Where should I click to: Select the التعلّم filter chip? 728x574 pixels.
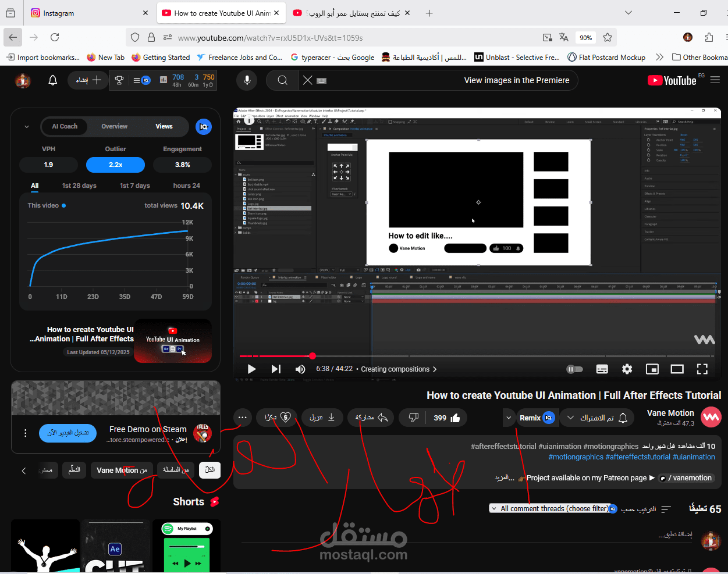click(74, 470)
